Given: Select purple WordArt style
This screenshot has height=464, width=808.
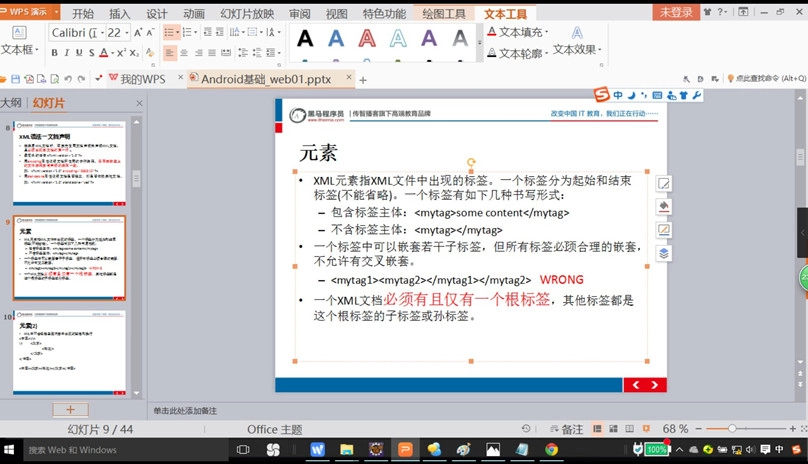Looking at the screenshot, I should 429,38.
